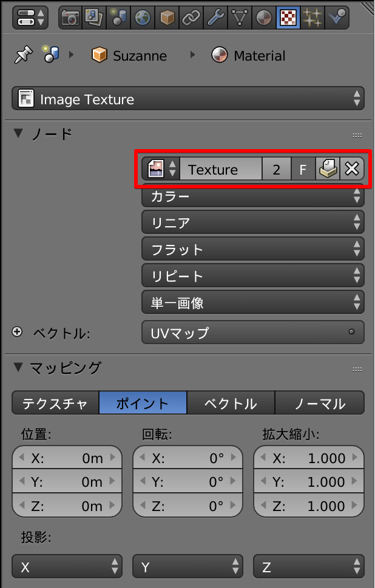The height and width of the screenshot is (588, 375).
Task: Unlink the texture with the X button
Action: (x=352, y=169)
